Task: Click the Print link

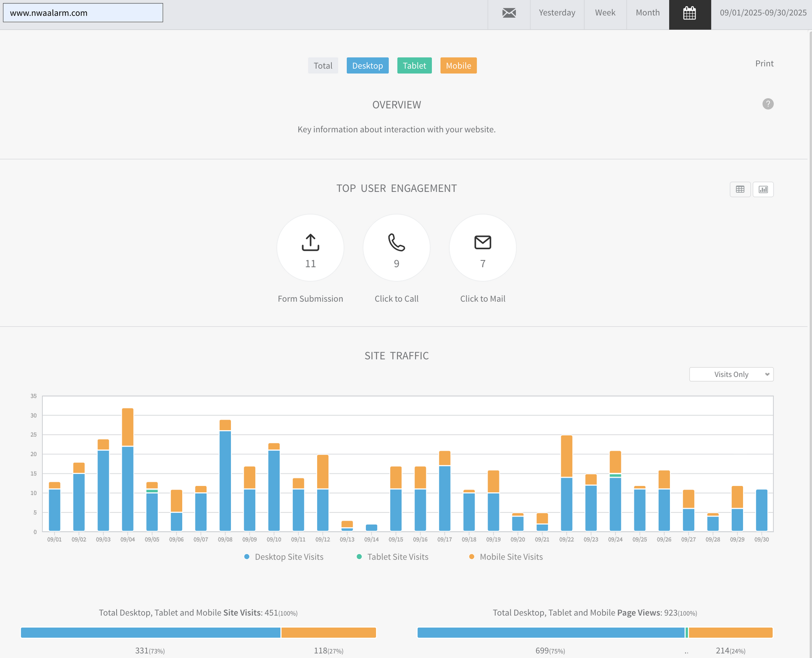Action: point(764,63)
